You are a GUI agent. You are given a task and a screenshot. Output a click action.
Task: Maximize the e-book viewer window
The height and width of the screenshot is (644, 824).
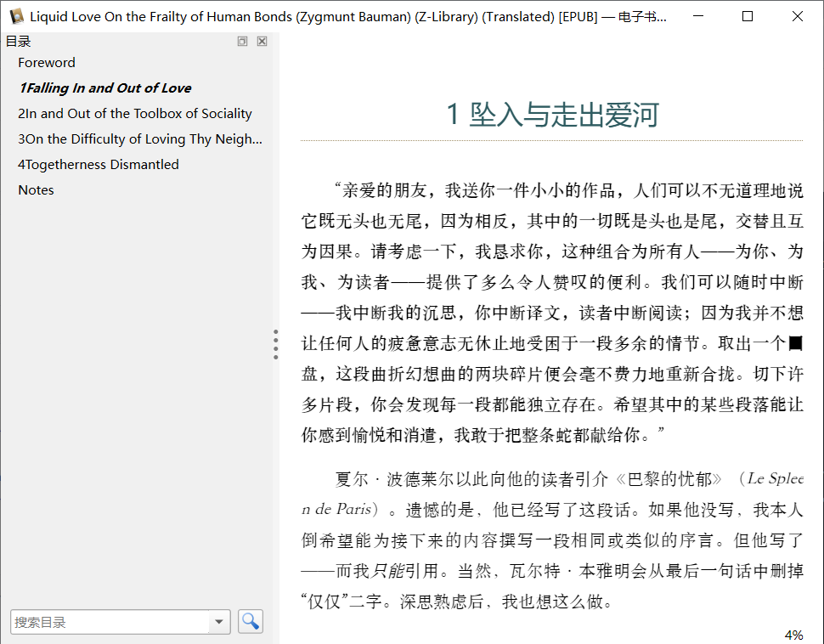pos(748,16)
